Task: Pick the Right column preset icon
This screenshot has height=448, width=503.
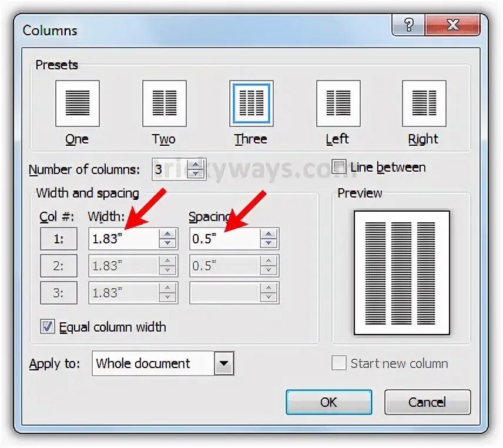Action: click(424, 103)
